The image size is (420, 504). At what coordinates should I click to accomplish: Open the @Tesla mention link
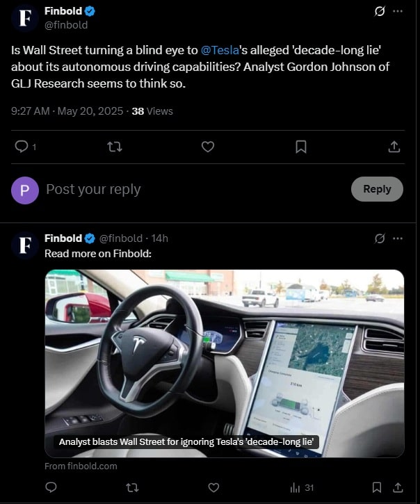[x=220, y=51]
